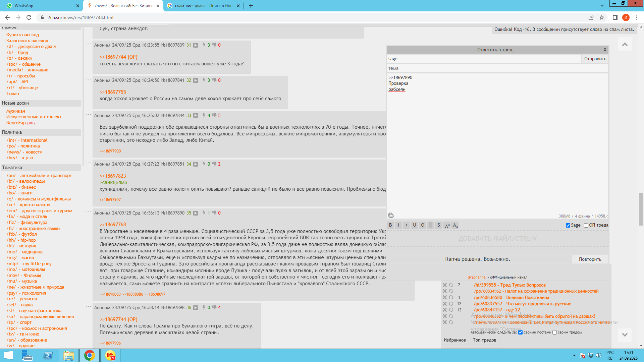Open options menu for post №18697839
The width and height of the screenshot is (644, 362).
[89, 44]
